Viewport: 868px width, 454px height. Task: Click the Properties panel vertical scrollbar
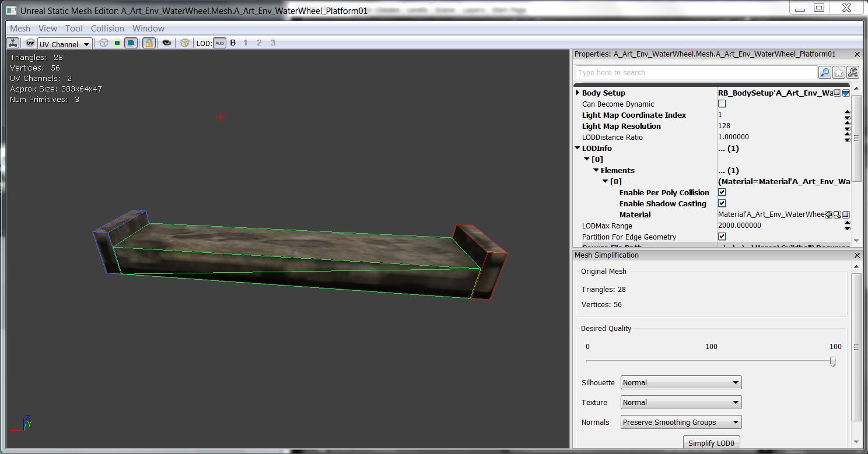click(856, 138)
